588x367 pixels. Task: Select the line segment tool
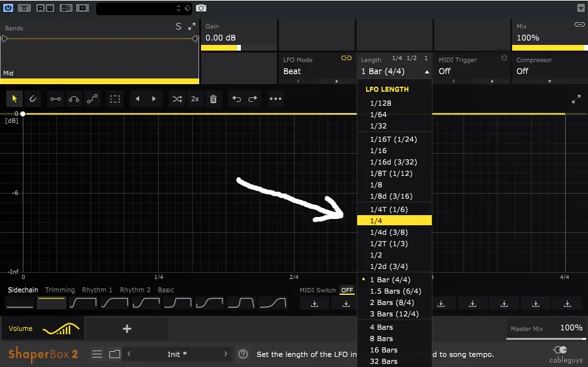tap(56, 99)
